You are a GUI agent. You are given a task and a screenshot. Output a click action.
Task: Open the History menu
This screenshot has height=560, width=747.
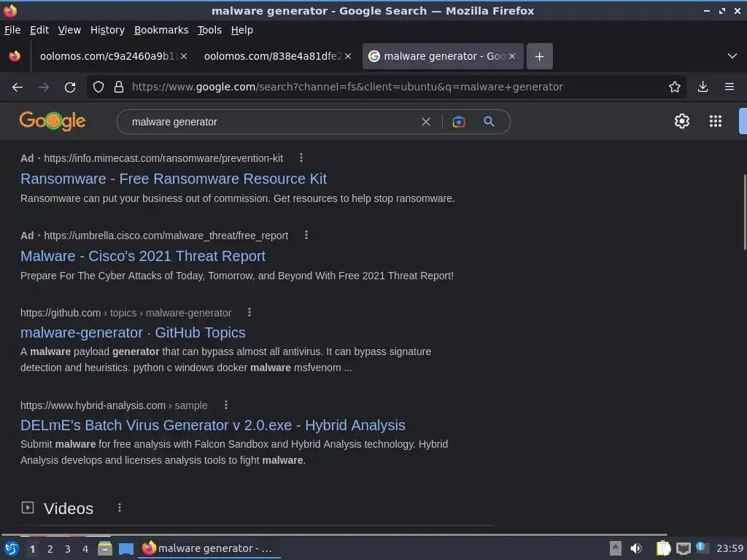108,30
